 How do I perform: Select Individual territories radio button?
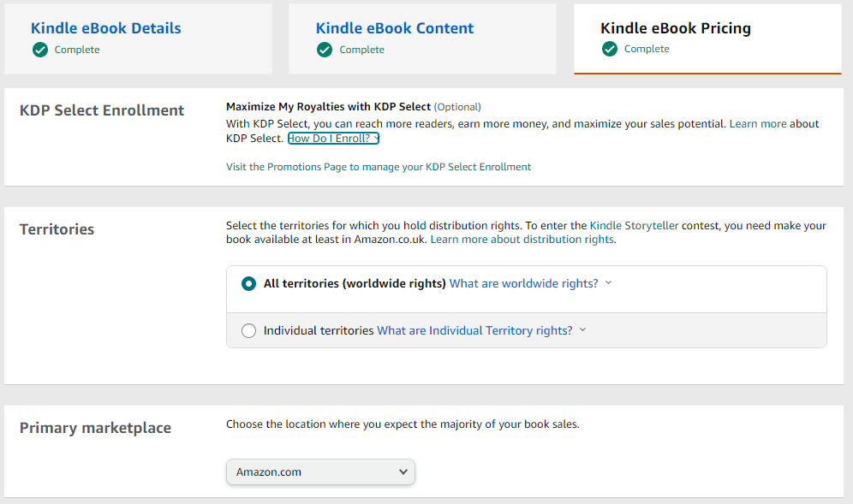pyautogui.click(x=248, y=330)
